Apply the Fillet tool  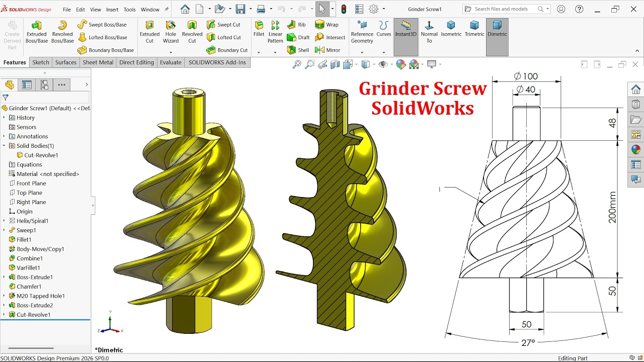[259, 29]
